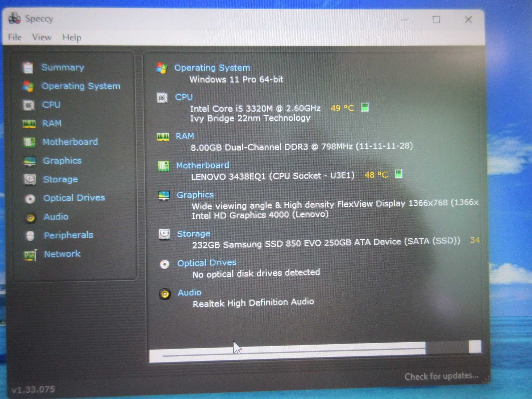Click Samsung SSD 850 EVO storage text

326,243
